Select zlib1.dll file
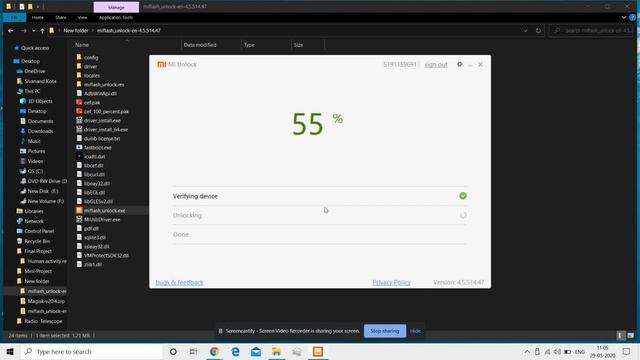The height and width of the screenshot is (360, 640). tap(93, 264)
